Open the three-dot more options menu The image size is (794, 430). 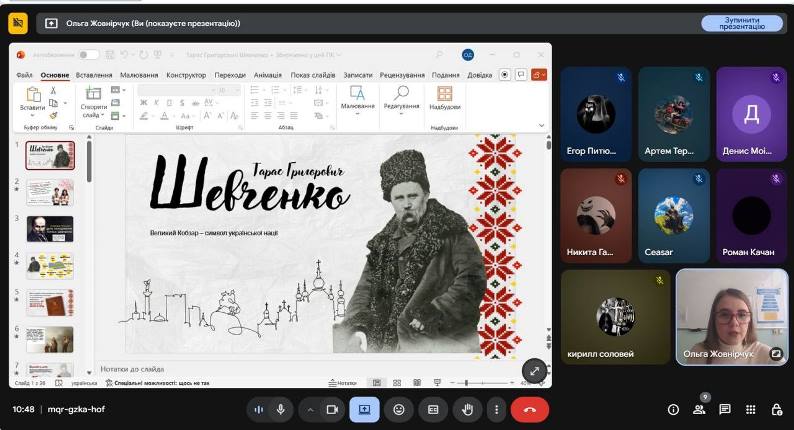coord(496,409)
